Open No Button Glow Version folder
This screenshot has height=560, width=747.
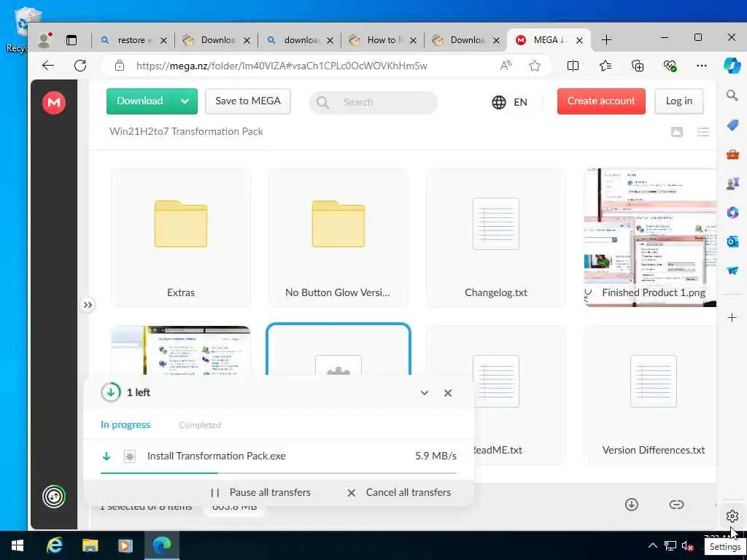pos(338,238)
